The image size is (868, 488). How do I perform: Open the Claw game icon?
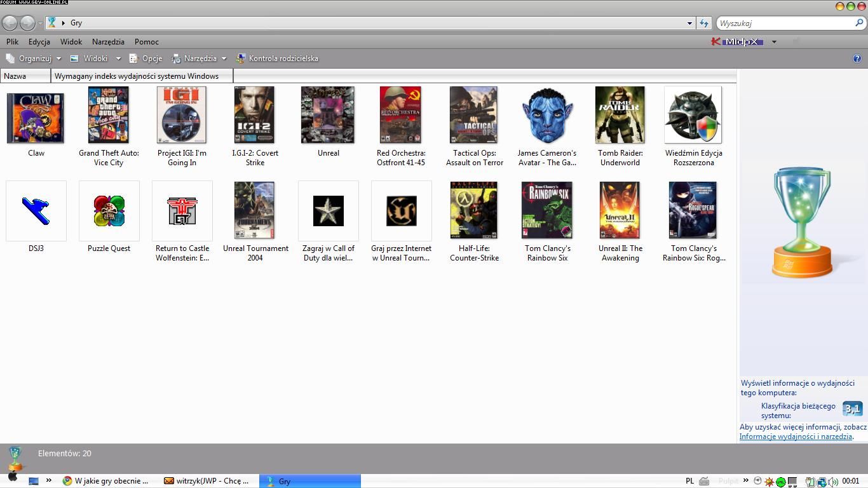pos(36,117)
